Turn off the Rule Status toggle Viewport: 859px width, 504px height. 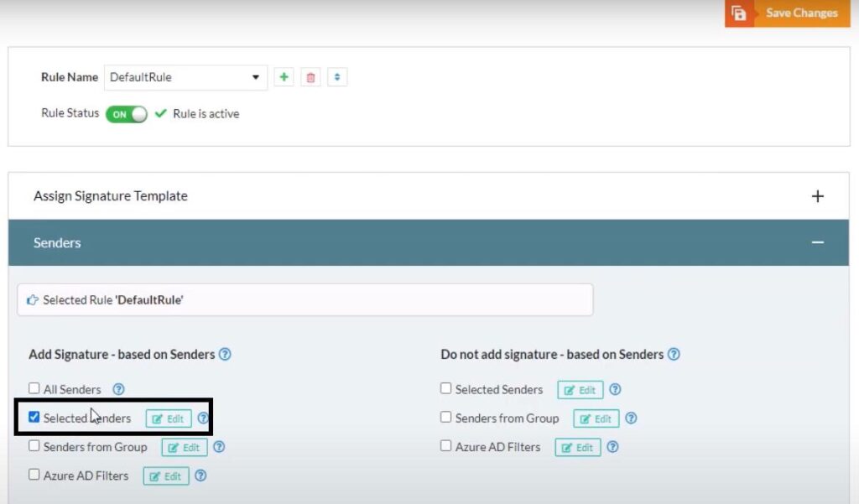pyautogui.click(x=126, y=113)
